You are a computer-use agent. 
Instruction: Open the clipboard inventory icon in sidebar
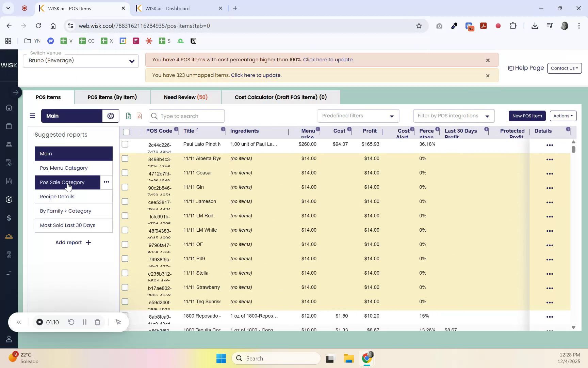(9, 126)
